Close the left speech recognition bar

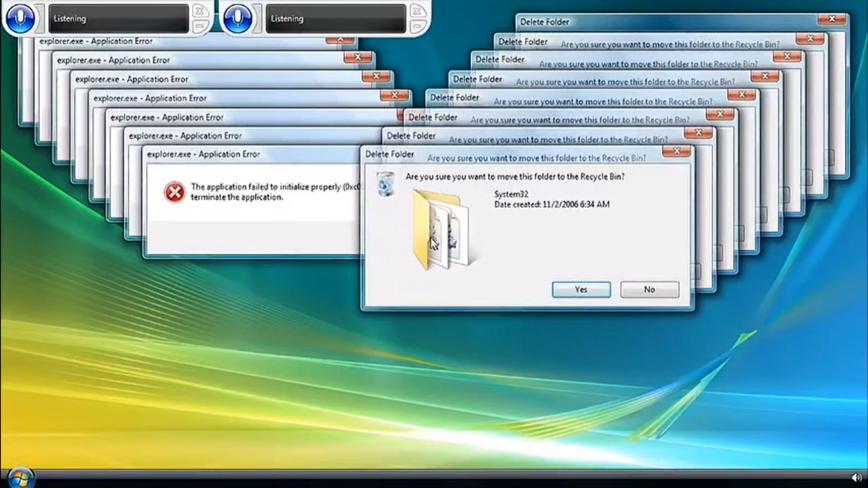[x=200, y=11]
